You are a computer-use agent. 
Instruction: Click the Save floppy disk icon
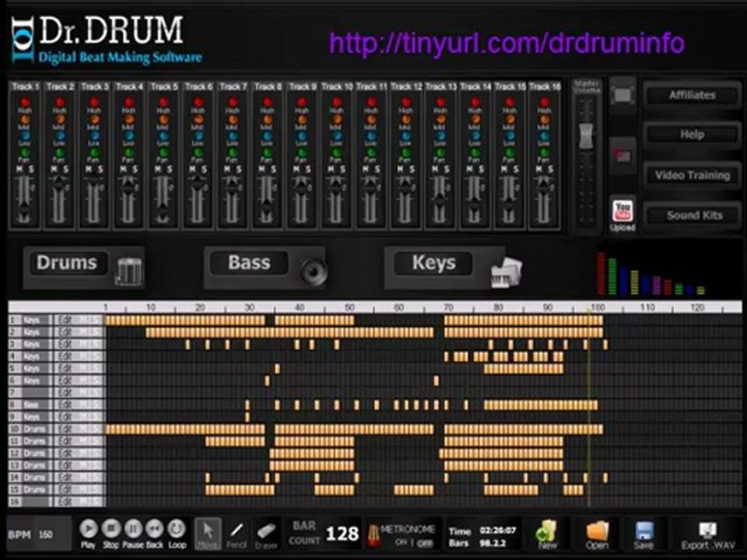[644, 530]
